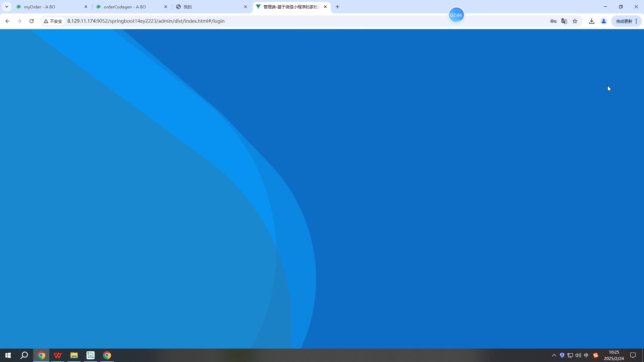Toggle the 中 input method indicator
The height and width of the screenshot is (362, 644).
pos(586,355)
